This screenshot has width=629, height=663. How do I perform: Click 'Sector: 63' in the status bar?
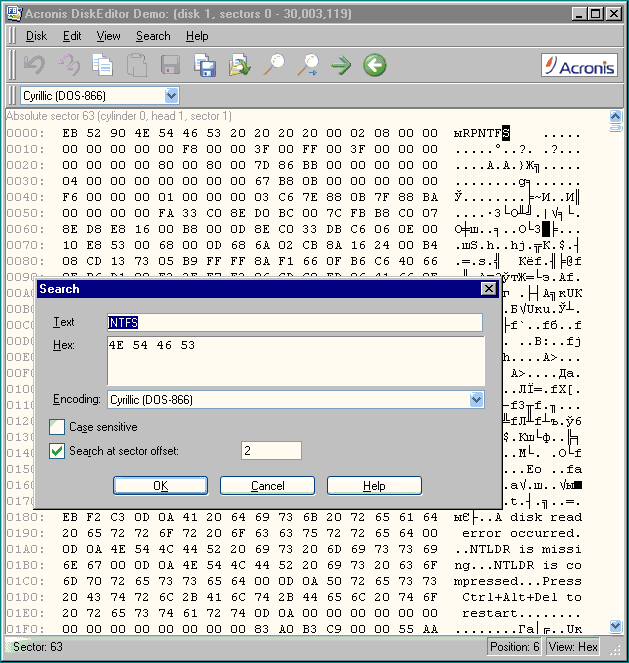(x=38, y=647)
